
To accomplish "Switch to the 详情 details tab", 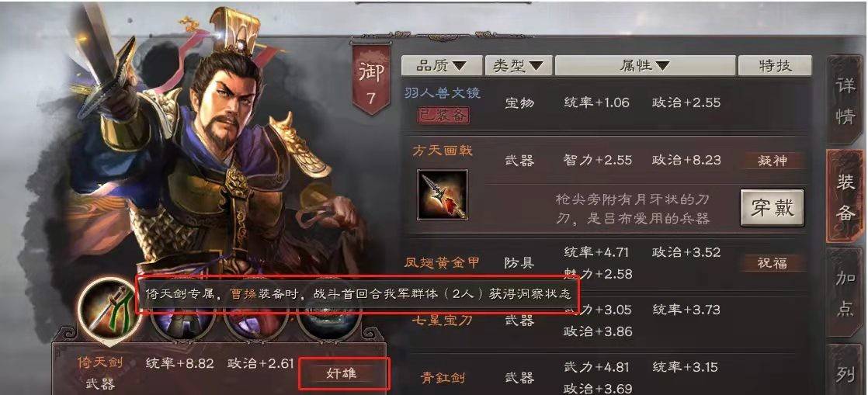I will click(845, 102).
